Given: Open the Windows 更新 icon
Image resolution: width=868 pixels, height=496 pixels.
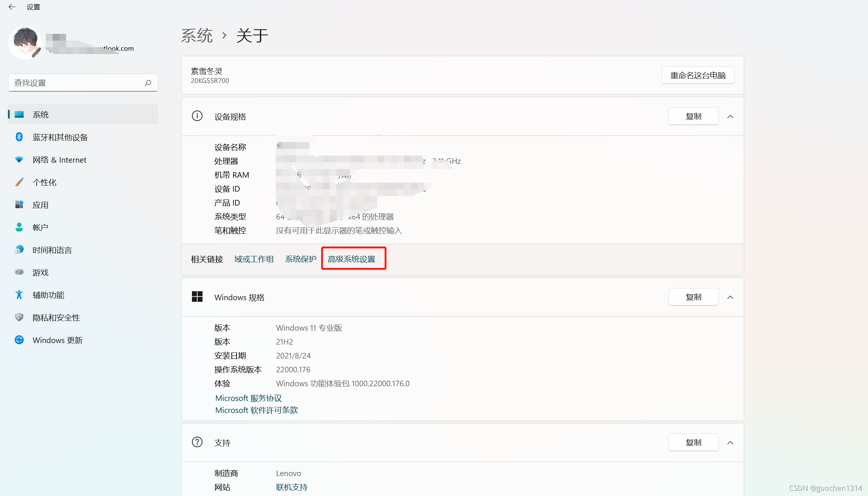Looking at the screenshot, I should (x=19, y=340).
